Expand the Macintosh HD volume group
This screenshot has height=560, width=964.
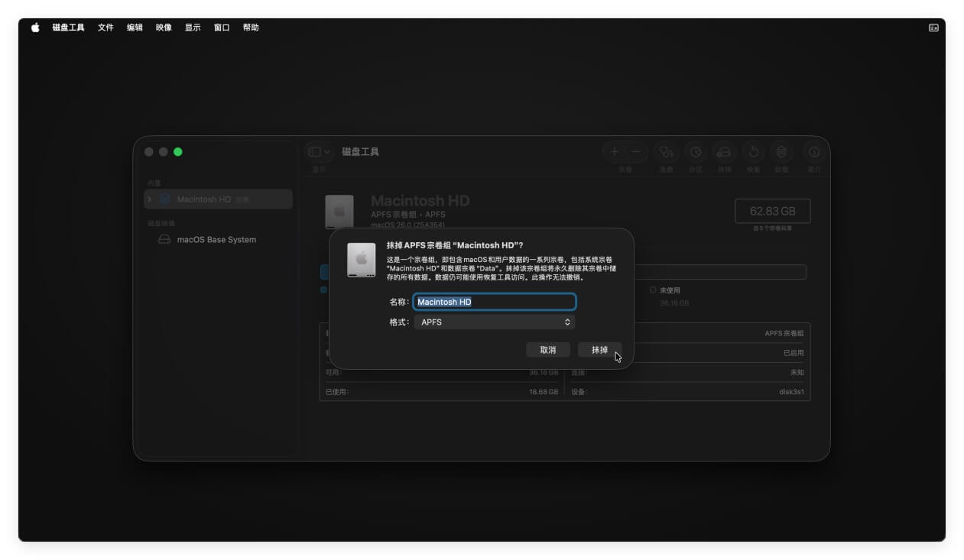point(150,199)
